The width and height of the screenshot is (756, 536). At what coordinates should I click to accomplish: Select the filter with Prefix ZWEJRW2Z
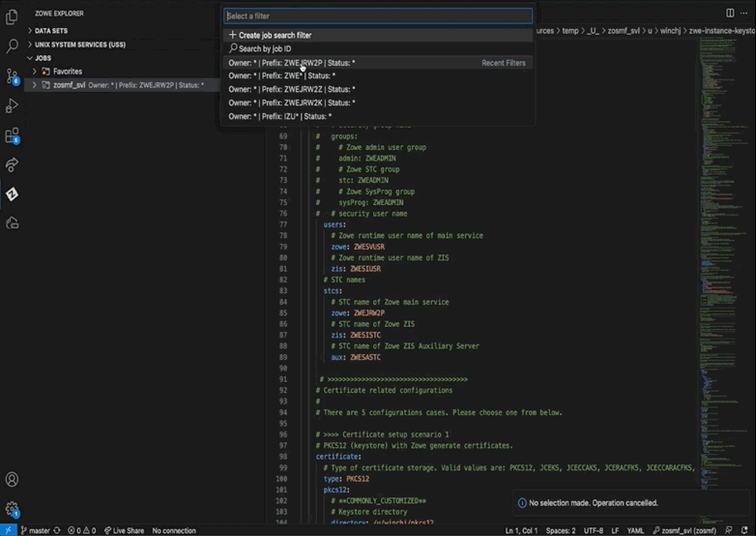[378, 89]
